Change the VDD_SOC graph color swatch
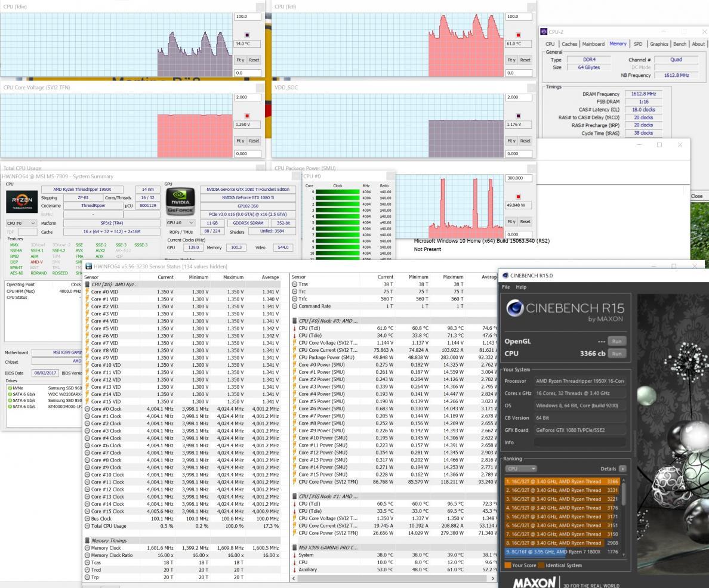This screenshot has height=588, width=709. (x=518, y=116)
